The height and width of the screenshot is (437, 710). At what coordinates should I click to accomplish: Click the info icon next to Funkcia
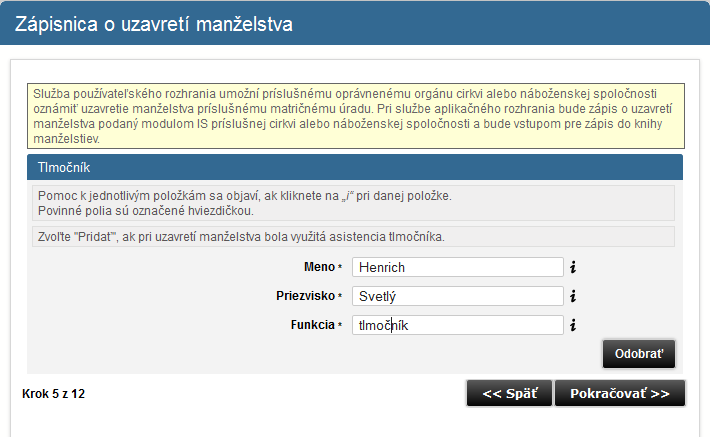(x=573, y=325)
